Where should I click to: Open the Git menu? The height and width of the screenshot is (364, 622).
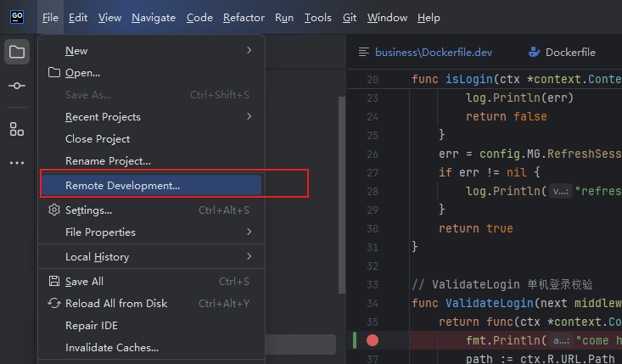[350, 18]
